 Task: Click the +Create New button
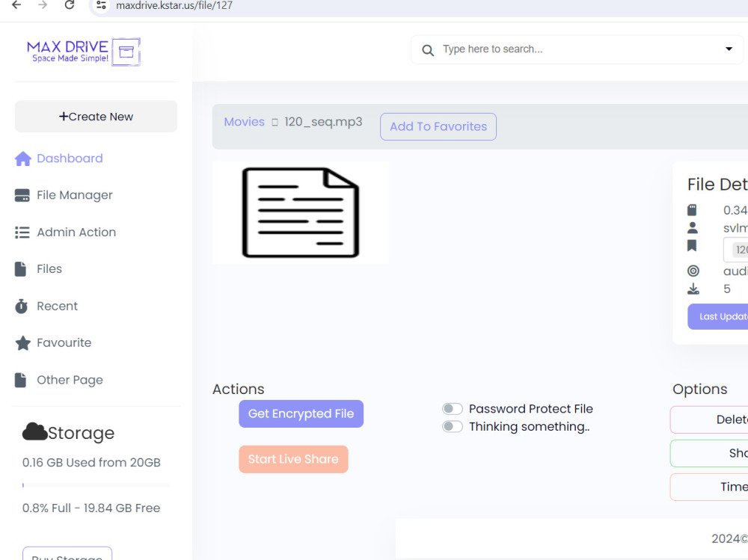coord(96,117)
